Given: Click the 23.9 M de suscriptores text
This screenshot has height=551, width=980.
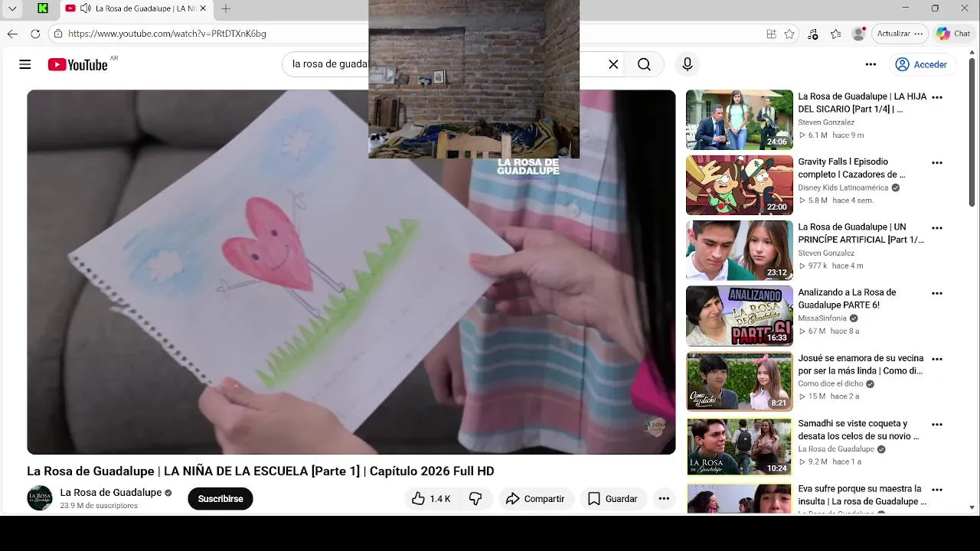Looking at the screenshot, I should click(99, 506).
